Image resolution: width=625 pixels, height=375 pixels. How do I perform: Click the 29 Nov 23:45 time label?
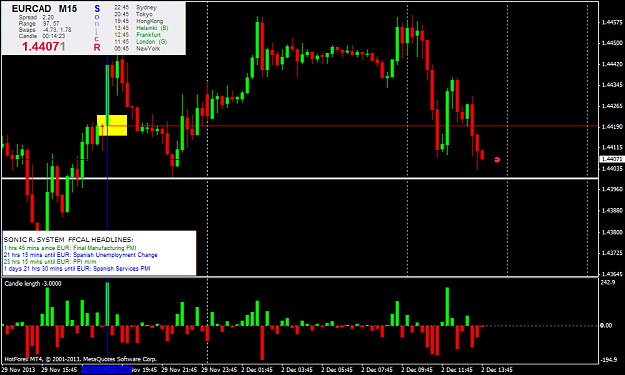[x=220, y=370]
